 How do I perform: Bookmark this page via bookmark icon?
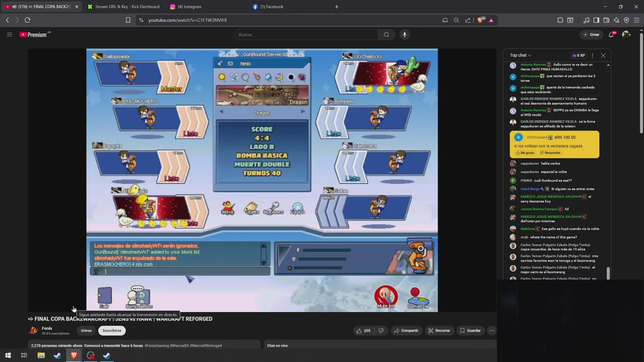coord(128,20)
